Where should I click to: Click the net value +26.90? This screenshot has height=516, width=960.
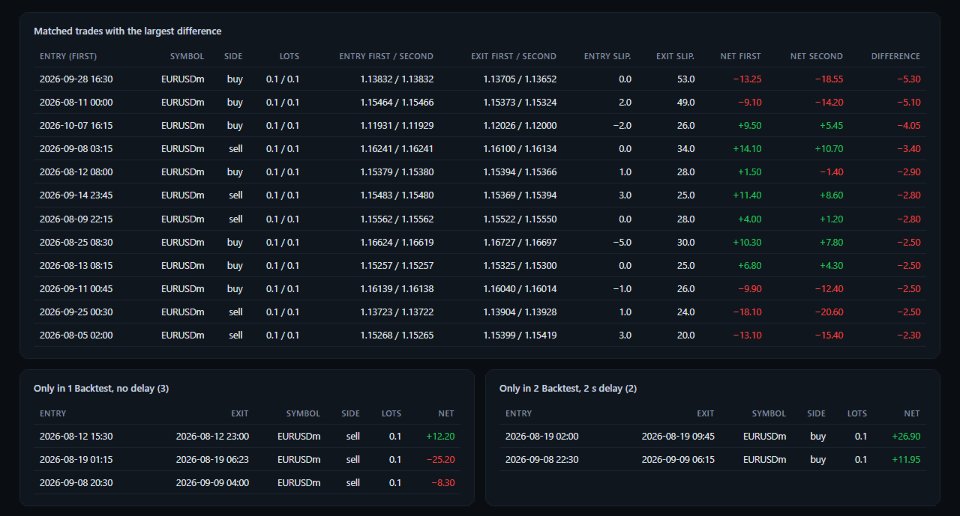pos(906,436)
